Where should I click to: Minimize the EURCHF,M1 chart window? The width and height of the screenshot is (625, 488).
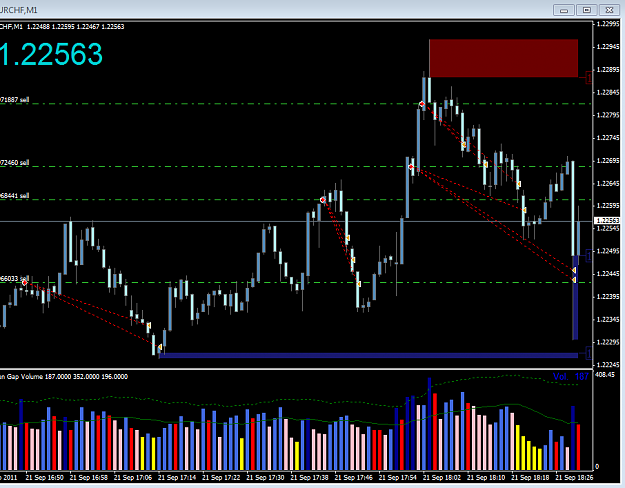564,10
